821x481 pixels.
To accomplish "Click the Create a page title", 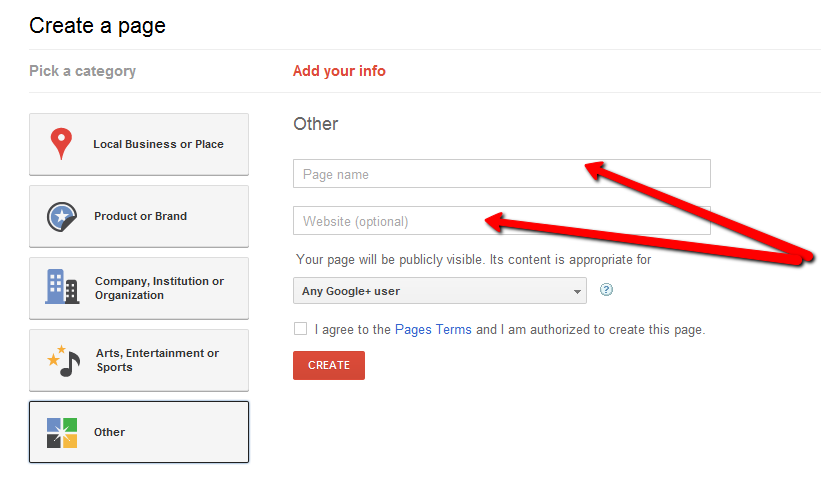I will click(x=97, y=26).
